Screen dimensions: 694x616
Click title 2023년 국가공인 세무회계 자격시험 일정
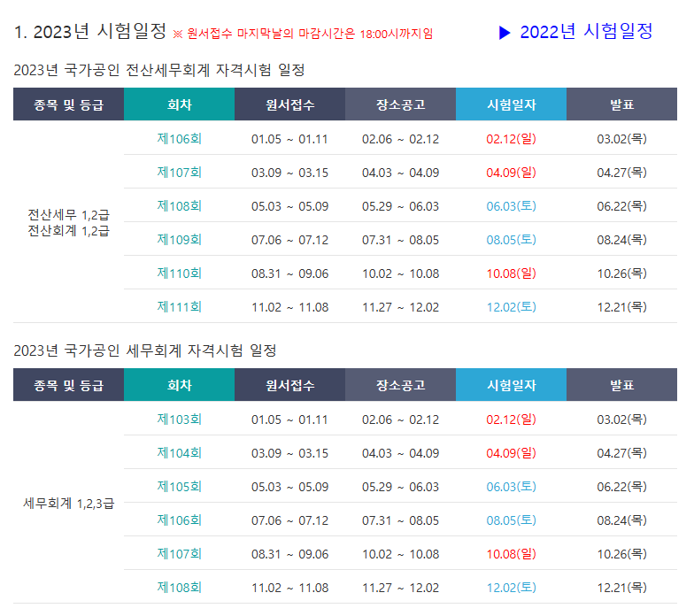coord(145,350)
